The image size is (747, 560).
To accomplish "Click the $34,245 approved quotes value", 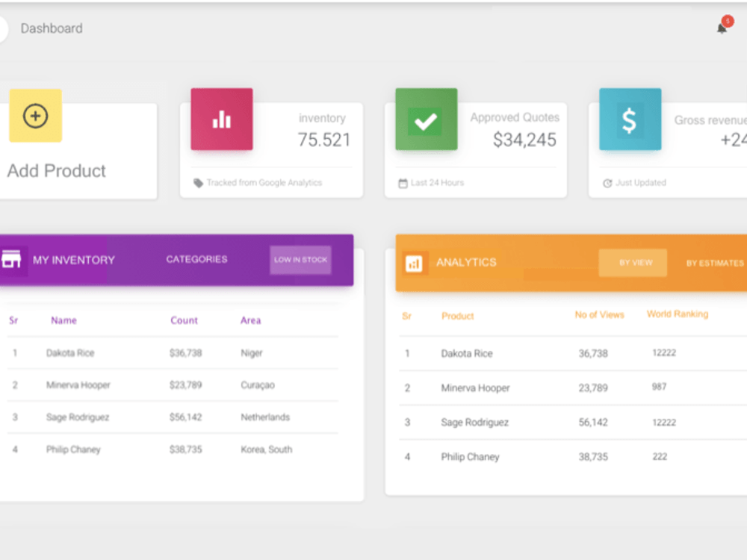I will (x=524, y=140).
